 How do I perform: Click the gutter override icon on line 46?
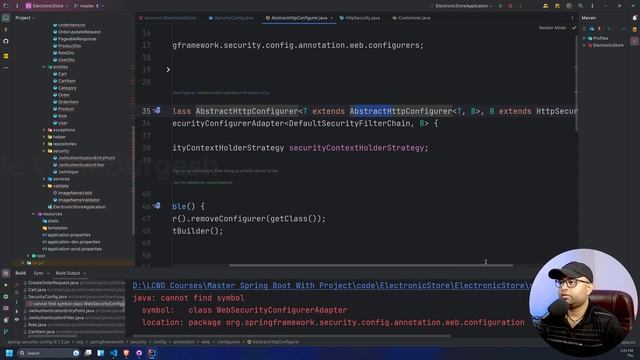[157, 206]
